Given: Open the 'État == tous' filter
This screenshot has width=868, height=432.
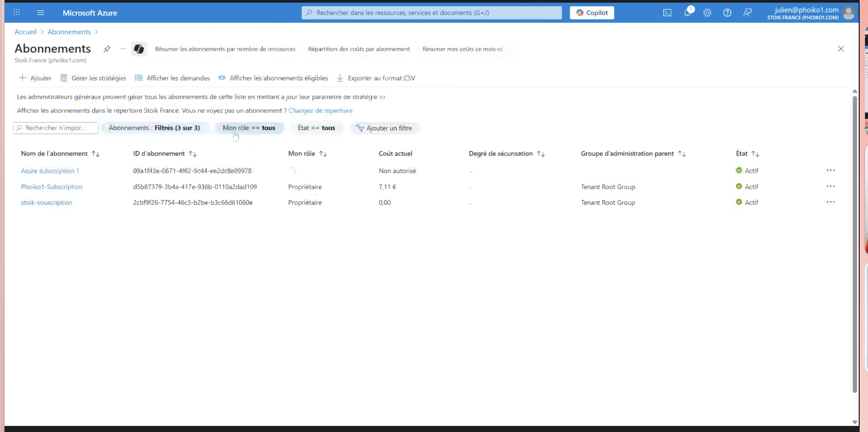Looking at the screenshot, I should tap(316, 128).
